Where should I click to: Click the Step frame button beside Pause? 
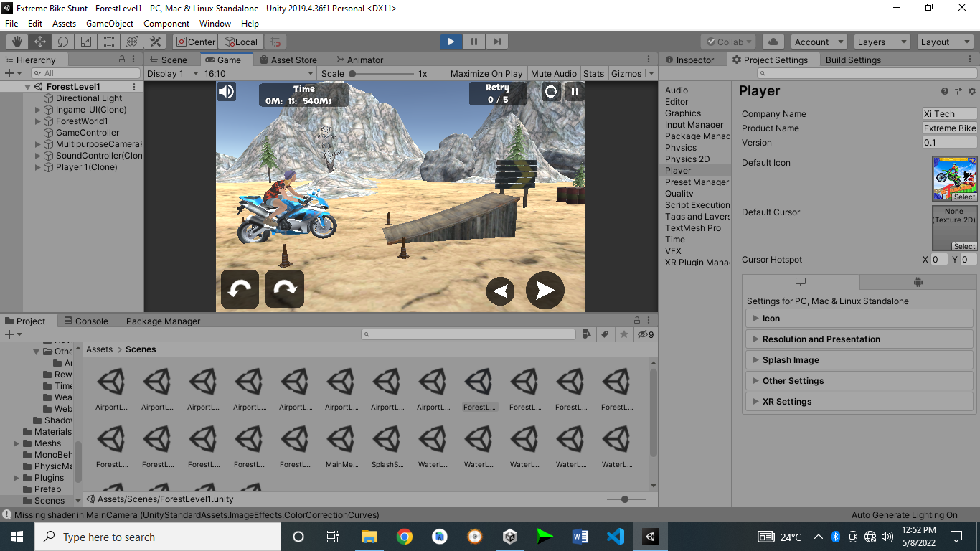click(x=496, y=41)
